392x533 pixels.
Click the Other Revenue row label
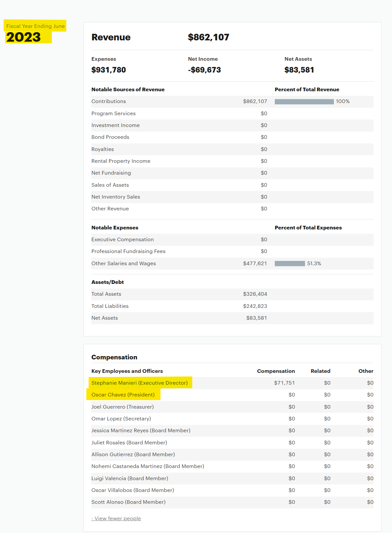coord(110,208)
